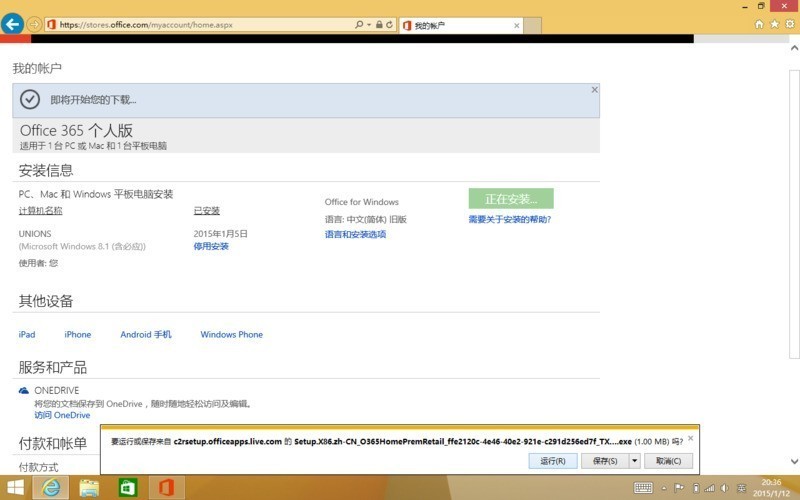Minimize the browser window
The image size is (800, 500).
[745, 6]
